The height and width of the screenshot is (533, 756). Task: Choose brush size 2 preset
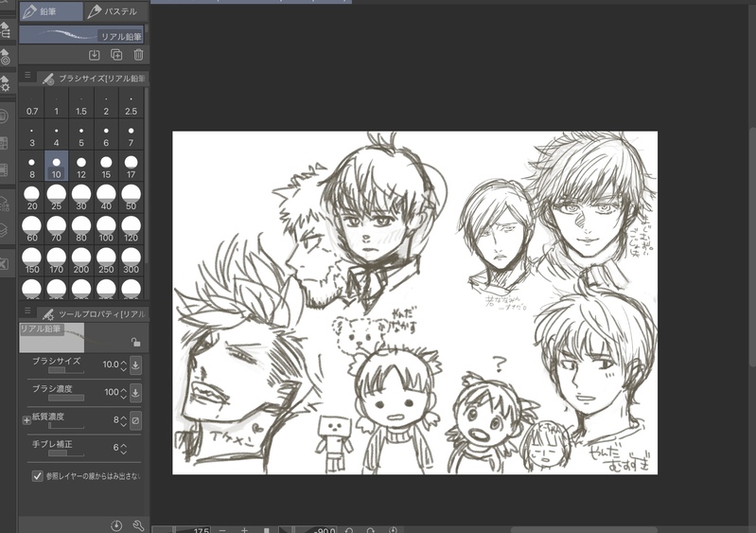106,103
